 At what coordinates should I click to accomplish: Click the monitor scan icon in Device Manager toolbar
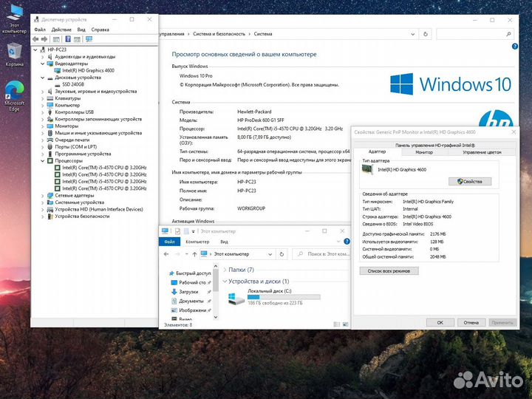[x=89, y=39]
